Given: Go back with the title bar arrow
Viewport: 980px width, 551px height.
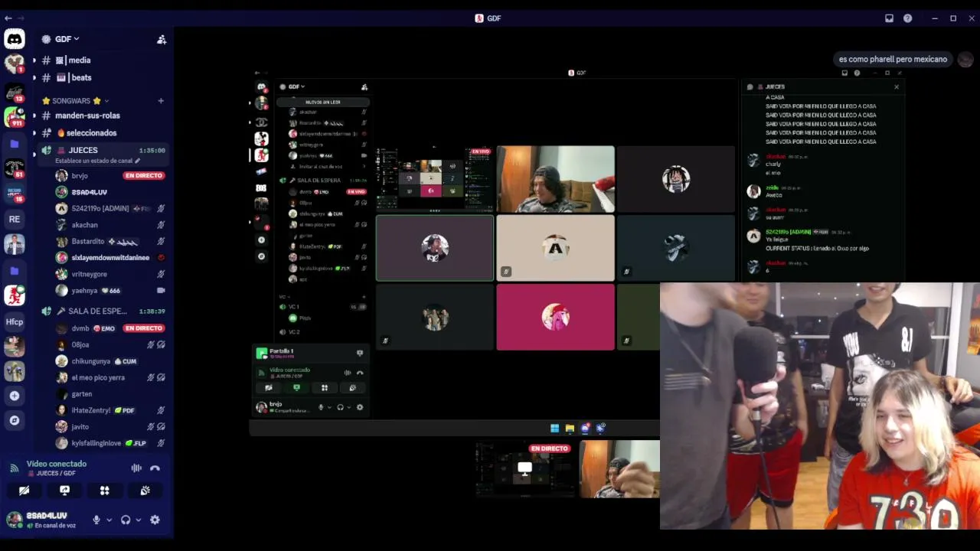Looking at the screenshot, I should [8, 18].
